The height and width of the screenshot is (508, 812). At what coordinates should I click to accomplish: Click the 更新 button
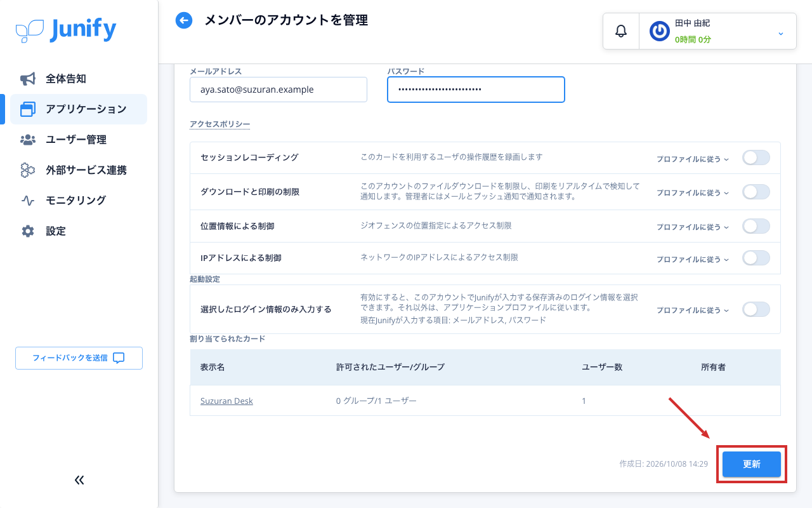(x=752, y=464)
